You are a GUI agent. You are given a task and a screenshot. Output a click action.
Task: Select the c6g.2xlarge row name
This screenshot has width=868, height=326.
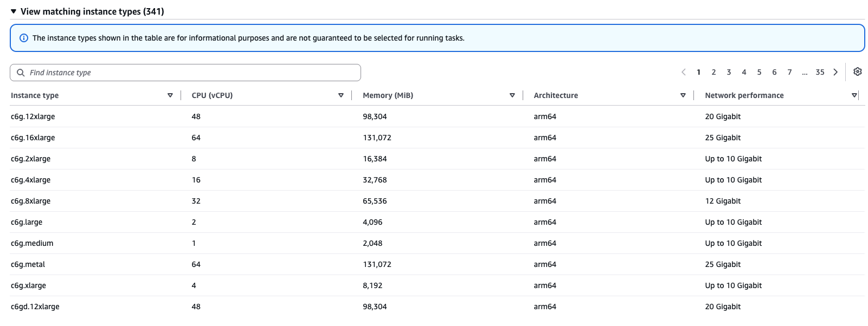pos(30,159)
